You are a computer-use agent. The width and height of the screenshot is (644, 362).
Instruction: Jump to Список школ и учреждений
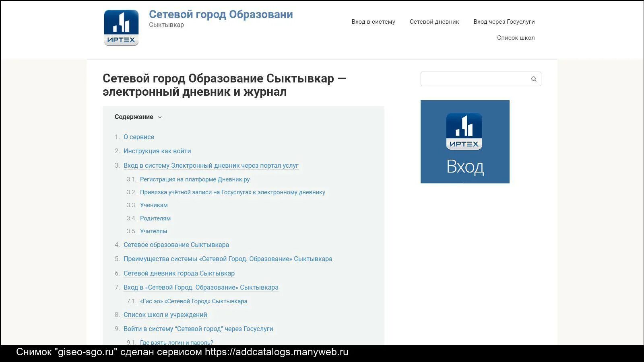165,315
